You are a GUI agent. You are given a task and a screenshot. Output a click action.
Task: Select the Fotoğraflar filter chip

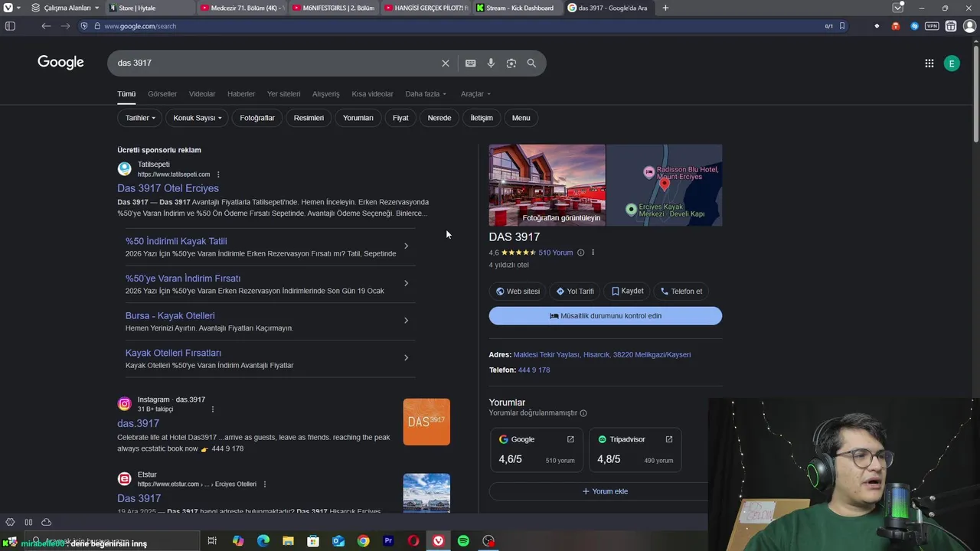pyautogui.click(x=257, y=118)
